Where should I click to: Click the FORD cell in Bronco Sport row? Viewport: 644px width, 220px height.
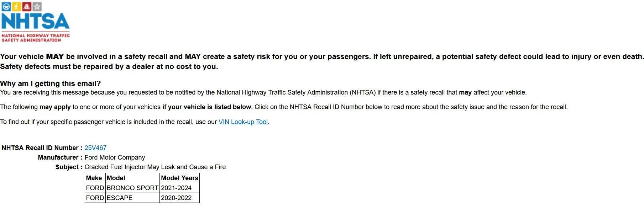(95, 188)
